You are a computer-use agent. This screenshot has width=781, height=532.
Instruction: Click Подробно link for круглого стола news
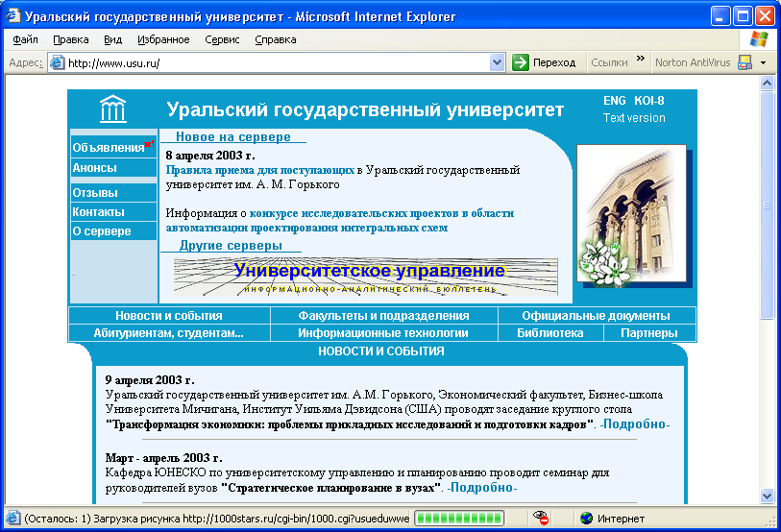pyautogui.click(x=635, y=424)
